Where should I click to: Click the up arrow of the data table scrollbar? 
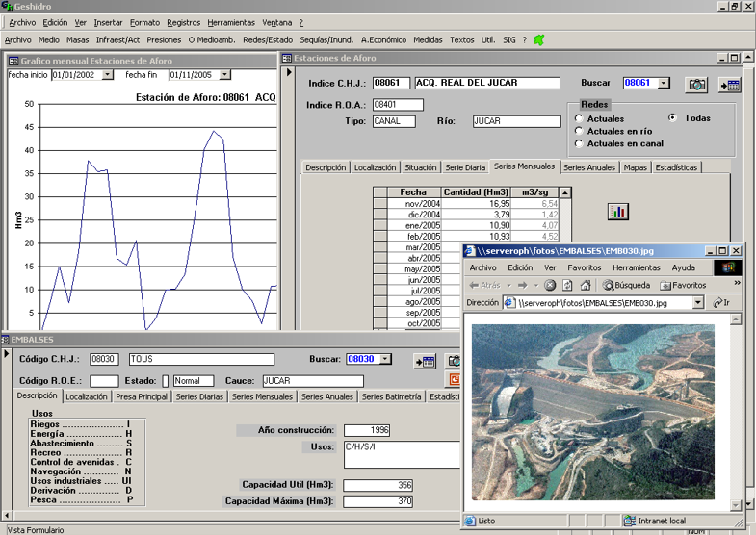tap(565, 192)
